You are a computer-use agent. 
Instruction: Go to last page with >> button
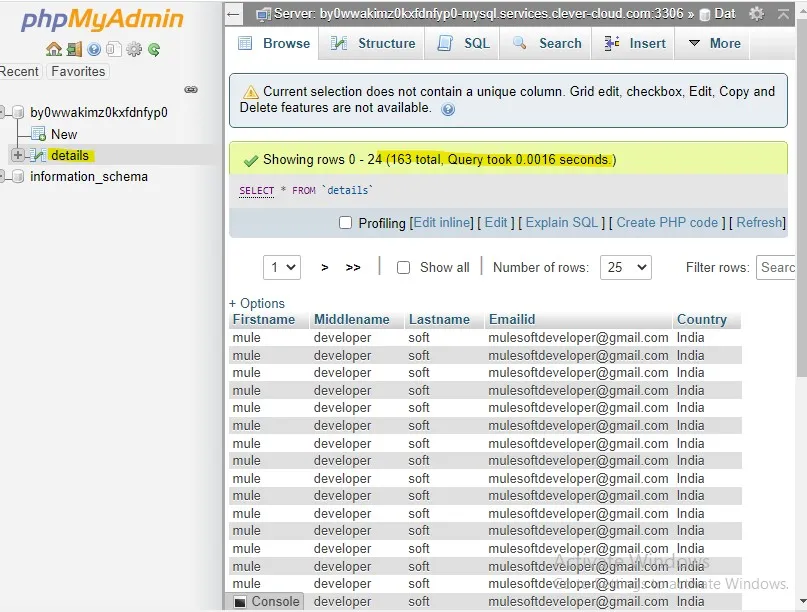pos(353,268)
